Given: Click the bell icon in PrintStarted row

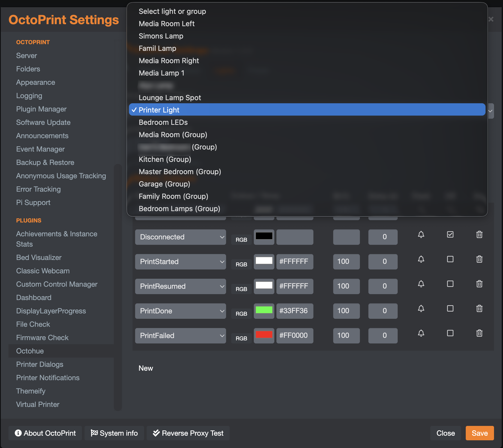Looking at the screenshot, I should coord(421,259).
